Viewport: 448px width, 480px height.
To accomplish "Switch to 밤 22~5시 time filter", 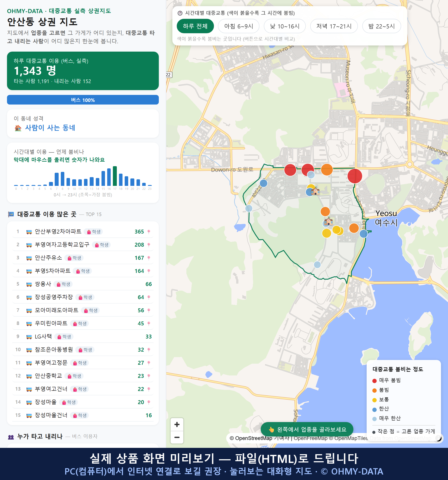I will click(381, 26).
